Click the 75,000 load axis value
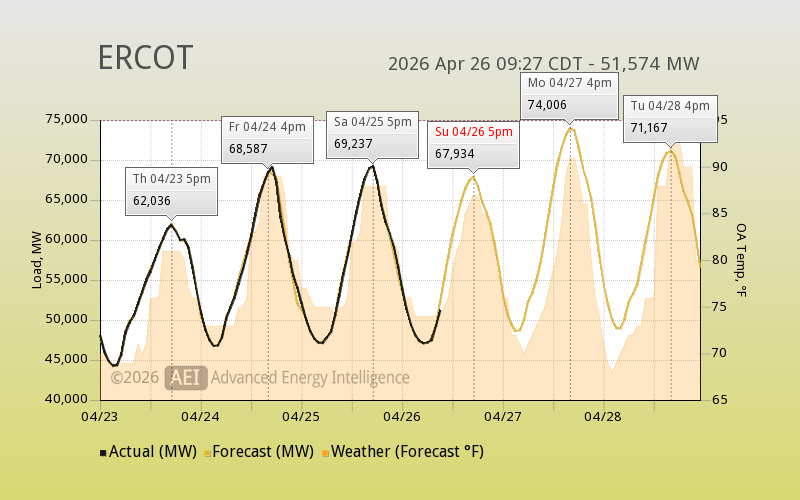The height and width of the screenshot is (500, 800). [x=67, y=119]
